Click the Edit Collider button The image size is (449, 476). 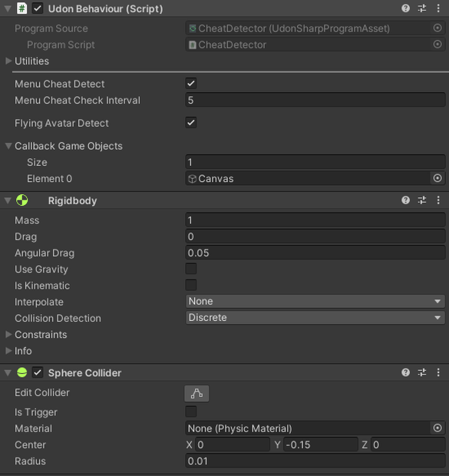[196, 393]
